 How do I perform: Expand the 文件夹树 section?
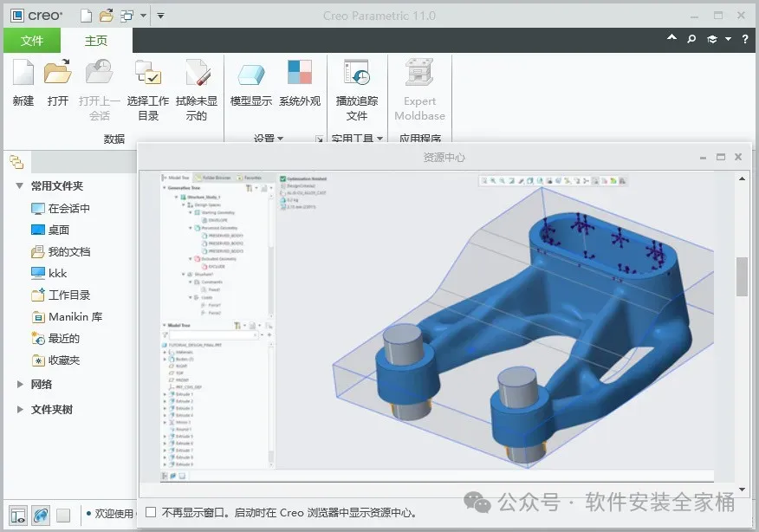[20, 410]
